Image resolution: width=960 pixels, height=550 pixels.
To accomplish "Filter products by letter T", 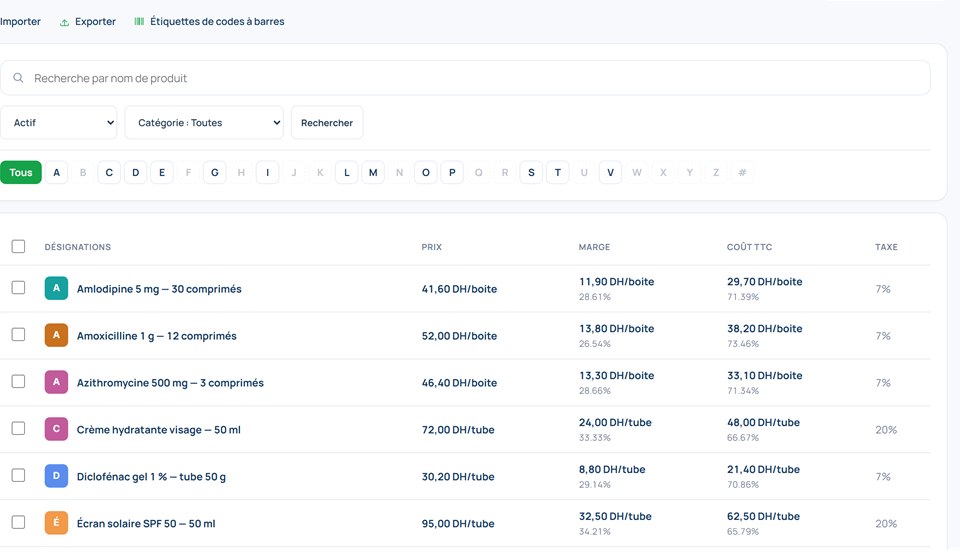I will point(558,172).
